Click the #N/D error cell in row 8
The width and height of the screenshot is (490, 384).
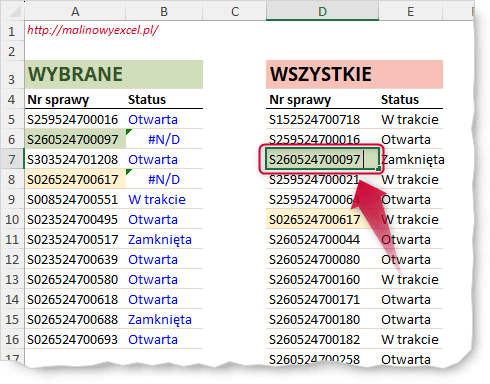164,179
